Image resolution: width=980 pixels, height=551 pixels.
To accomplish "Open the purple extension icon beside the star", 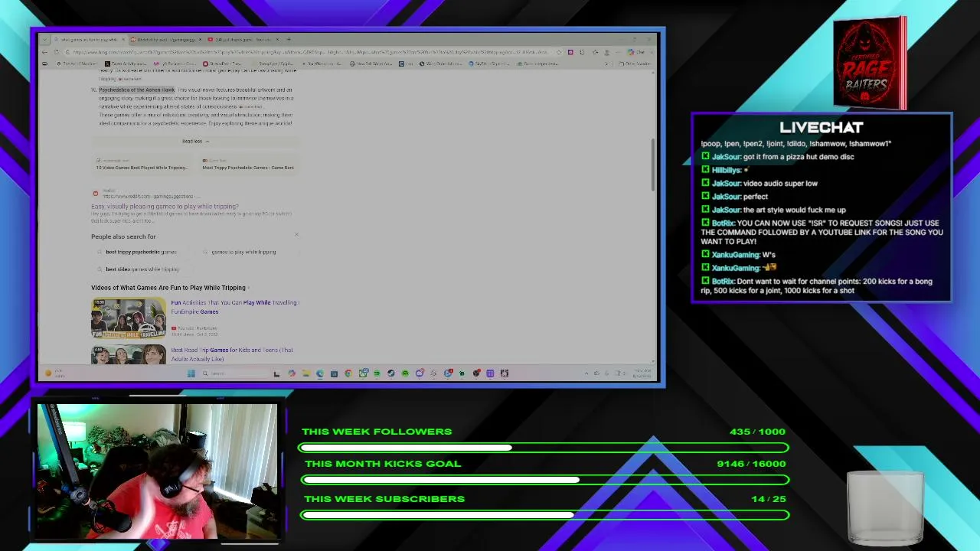I will [x=570, y=52].
